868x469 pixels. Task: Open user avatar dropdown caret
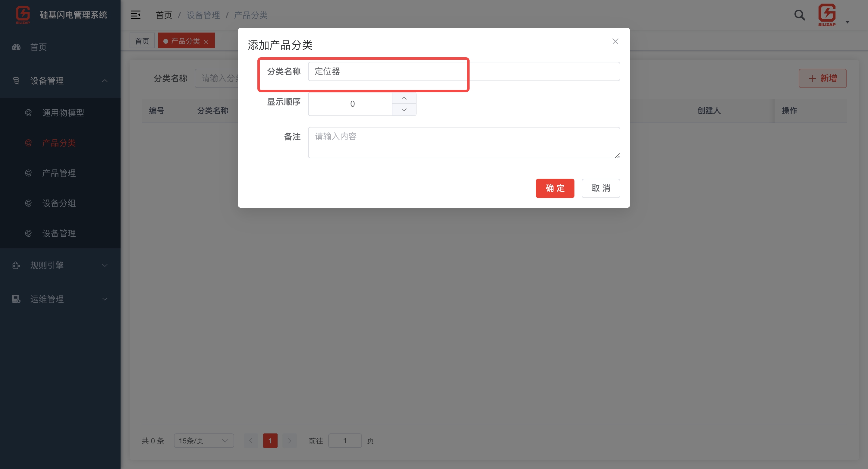847,22
